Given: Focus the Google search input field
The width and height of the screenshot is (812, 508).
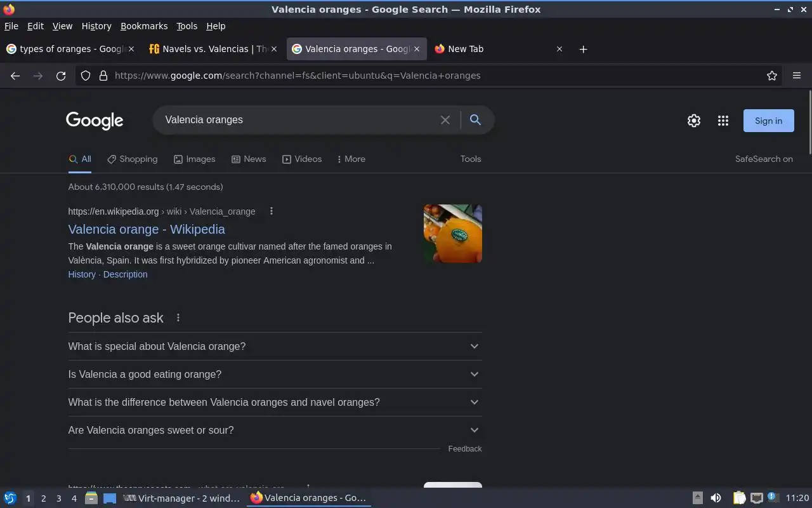Looking at the screenshot, I should tap(298, 120).
